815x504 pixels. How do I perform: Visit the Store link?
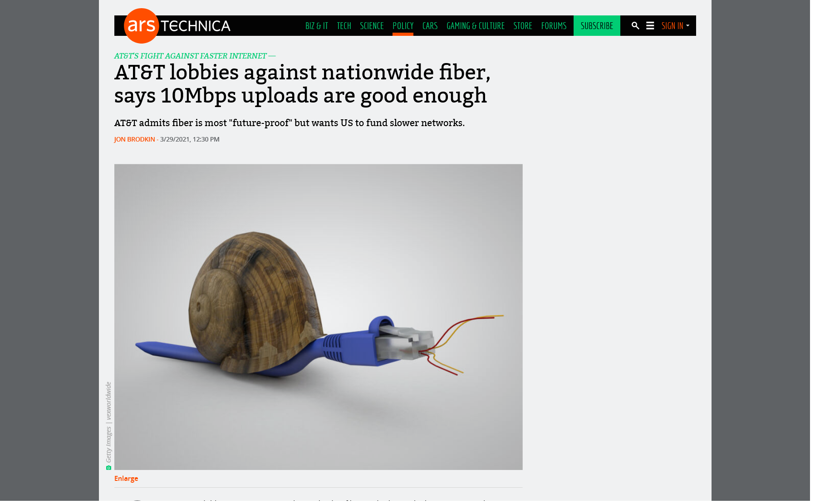[x=523, y=26]
